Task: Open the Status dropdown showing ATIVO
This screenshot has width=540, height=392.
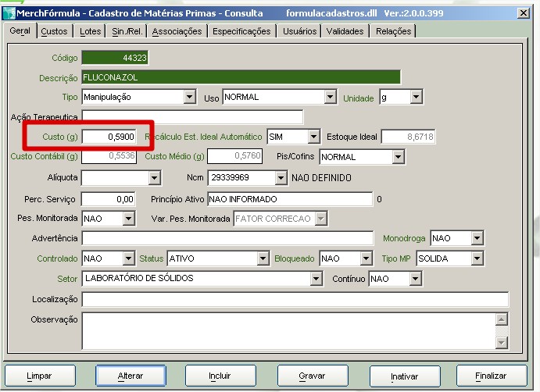Action: pos(263,258)
